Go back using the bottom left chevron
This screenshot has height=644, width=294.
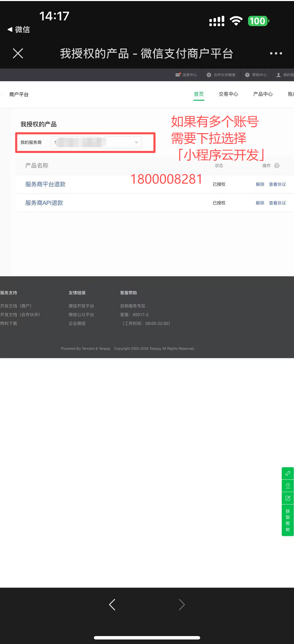click(112, 605)
